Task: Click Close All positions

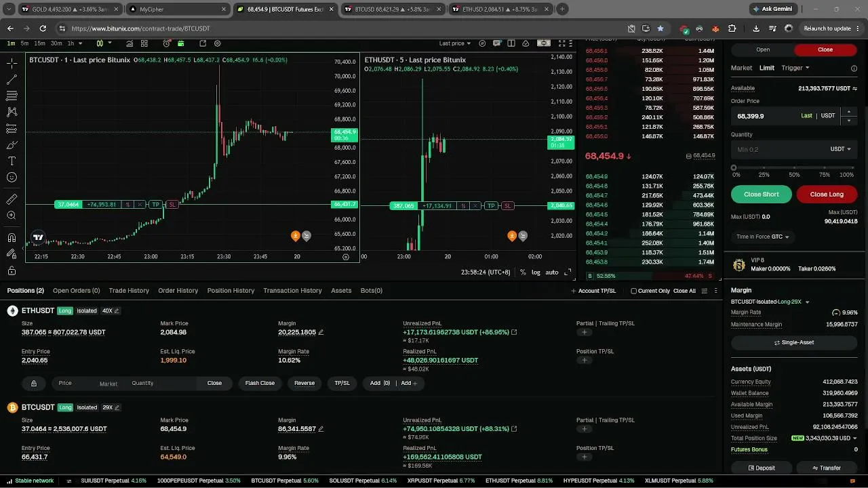Action: point(684,291)
